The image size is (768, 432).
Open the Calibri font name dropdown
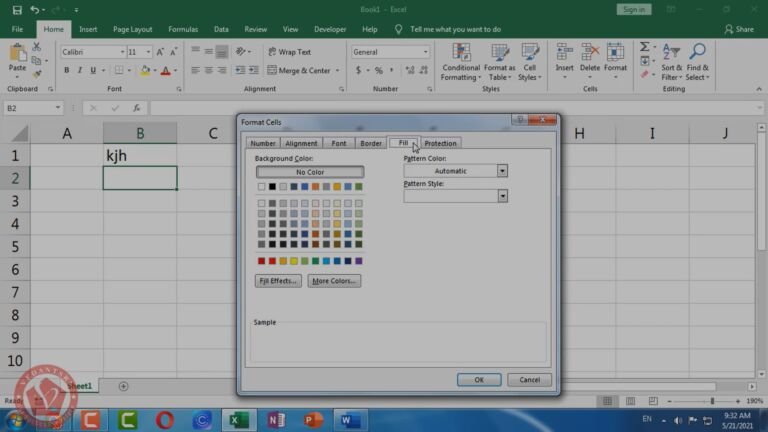(x=122, y=52)
